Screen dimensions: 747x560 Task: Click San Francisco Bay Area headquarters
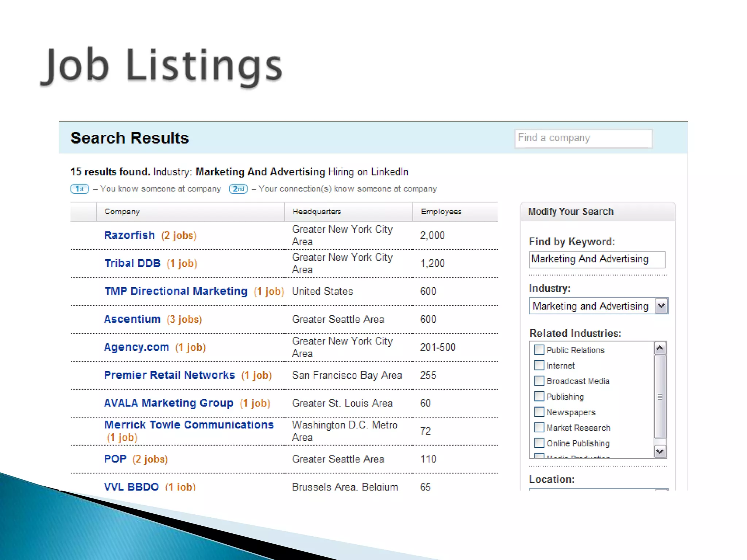tap(347, 375)
